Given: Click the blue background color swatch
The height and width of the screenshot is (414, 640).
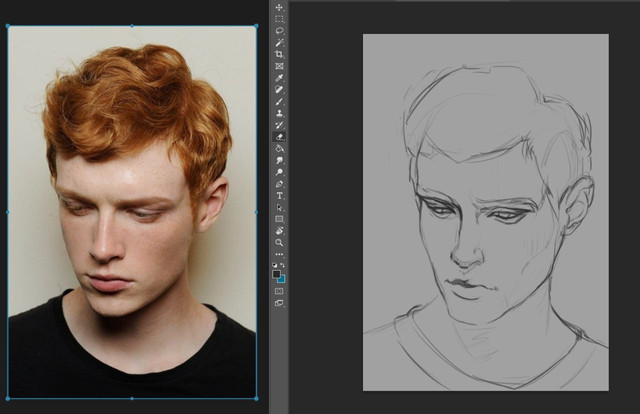Looking at the screenshot, I should click(x=282, y=279).
